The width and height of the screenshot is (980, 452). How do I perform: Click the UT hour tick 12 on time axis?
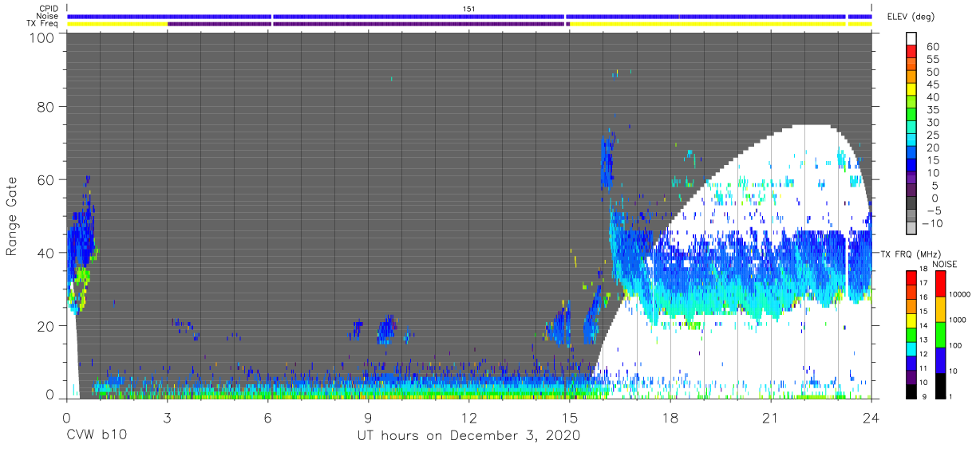tap(468, 417)
